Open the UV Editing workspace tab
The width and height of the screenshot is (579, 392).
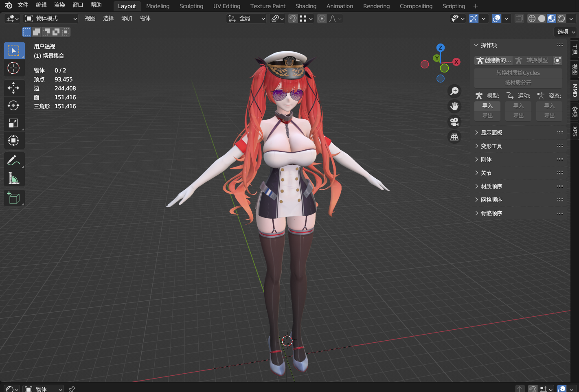pyautogui.click(x=227, y=6)
